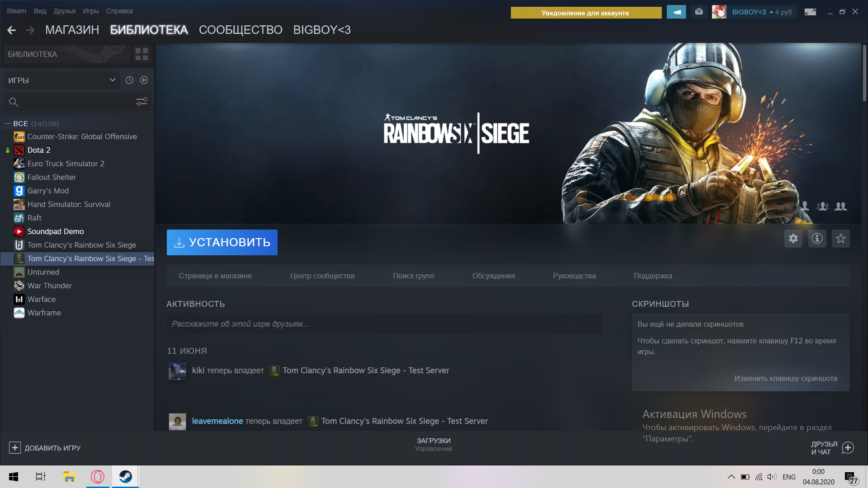This screenshot has width=868, height=488.
Task: Open Поддержка tab
Action: (x=653, y=276)
